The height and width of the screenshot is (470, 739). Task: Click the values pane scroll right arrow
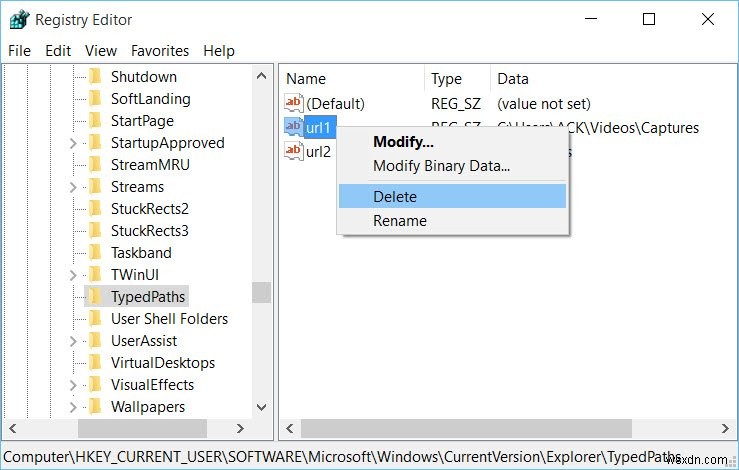(x=725, y=429)
